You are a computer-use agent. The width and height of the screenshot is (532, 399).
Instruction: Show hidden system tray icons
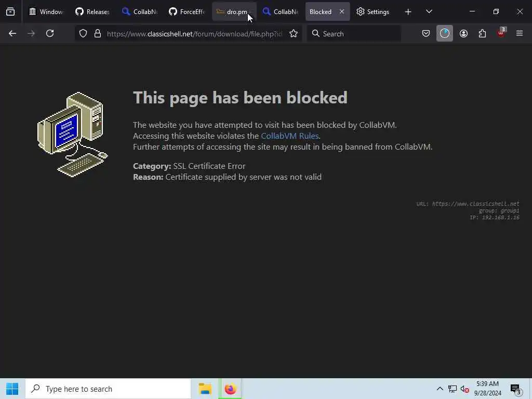point(440,389)
